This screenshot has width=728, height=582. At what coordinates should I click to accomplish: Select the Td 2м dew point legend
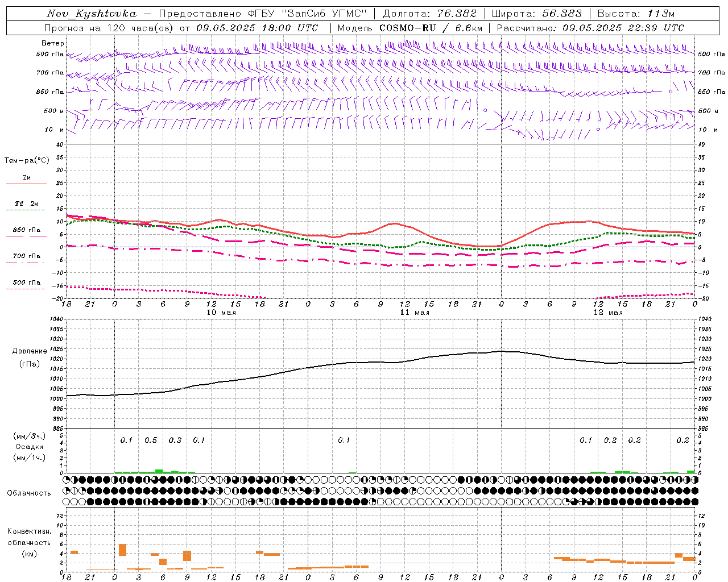coord(26,203)
